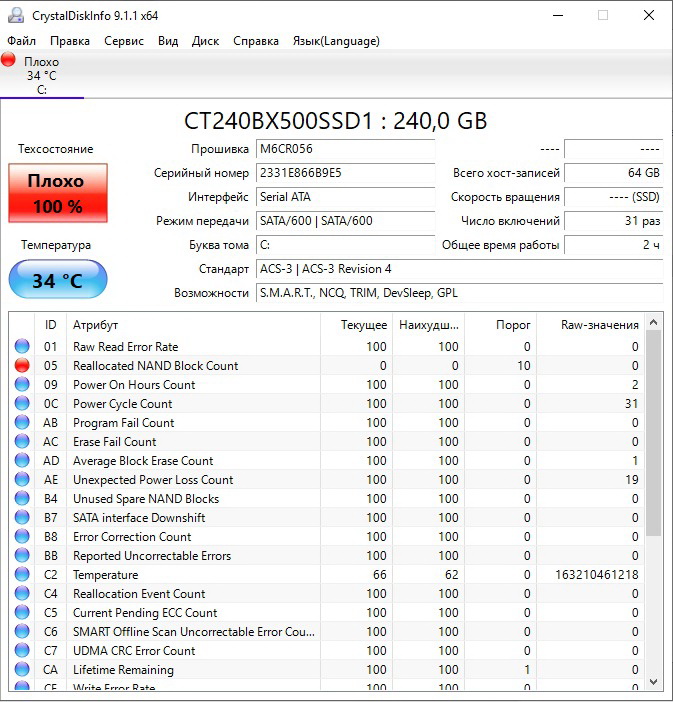
Task: Click the status icon for Program Fail Count
Action: tap(22, 422)
